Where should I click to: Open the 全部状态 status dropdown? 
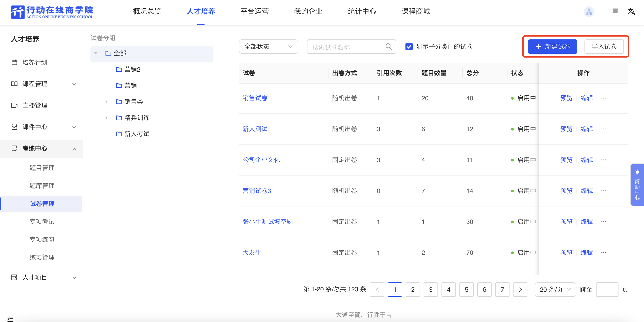[x=268, y=47]
